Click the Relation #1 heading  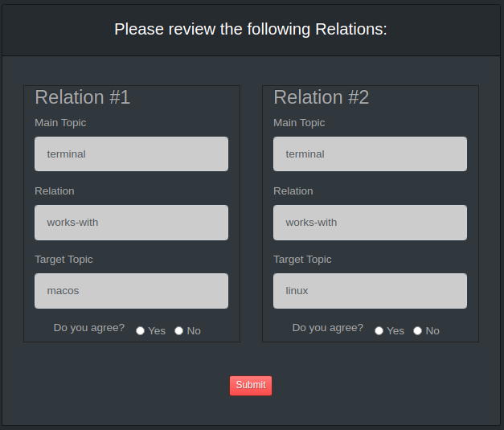click(82, 97)
